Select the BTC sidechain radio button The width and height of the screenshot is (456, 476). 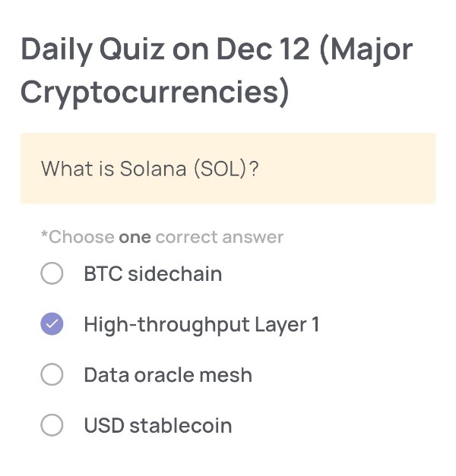[52, 273]
